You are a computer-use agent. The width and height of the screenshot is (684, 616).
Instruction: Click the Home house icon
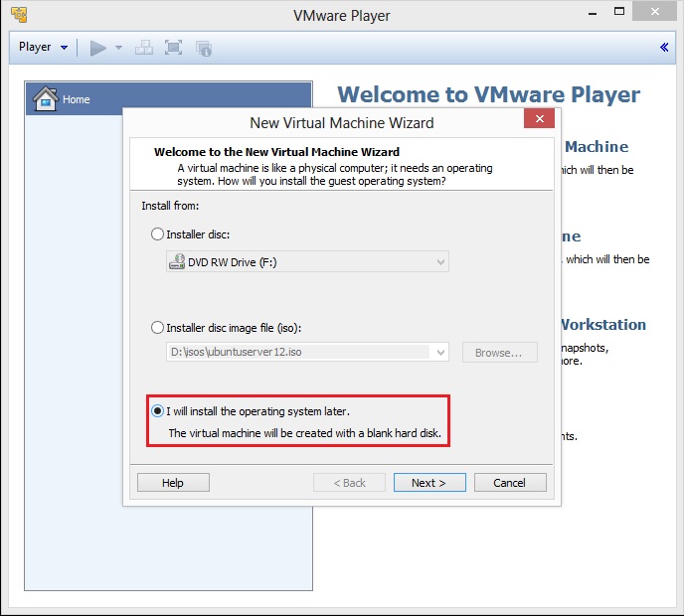point(46,98)
